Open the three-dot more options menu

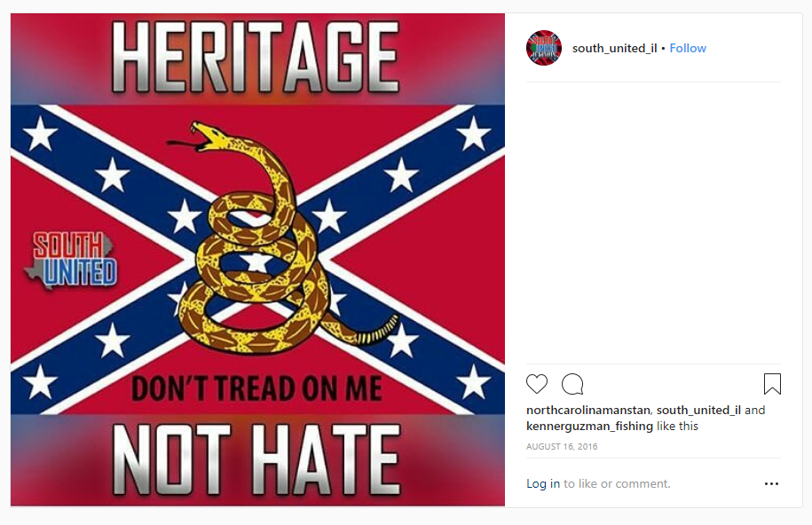point(771,483)
